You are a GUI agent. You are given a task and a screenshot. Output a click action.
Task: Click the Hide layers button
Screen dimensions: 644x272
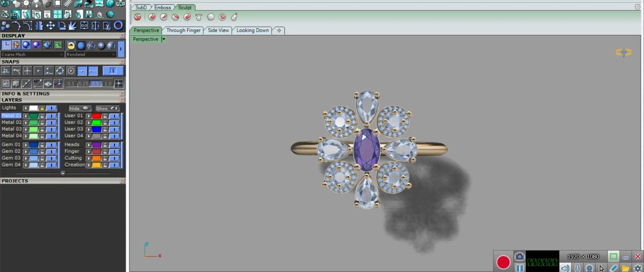point(79,108)
